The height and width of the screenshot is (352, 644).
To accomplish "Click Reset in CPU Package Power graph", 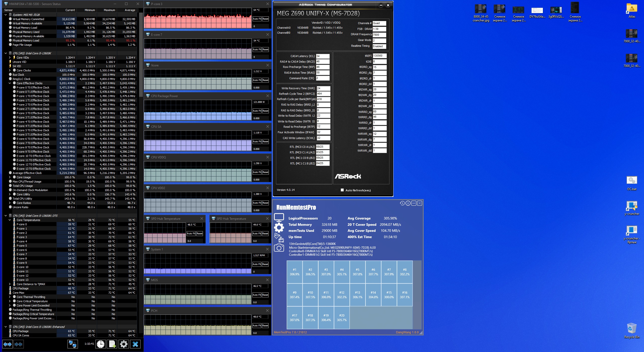I will coord(265,111).
